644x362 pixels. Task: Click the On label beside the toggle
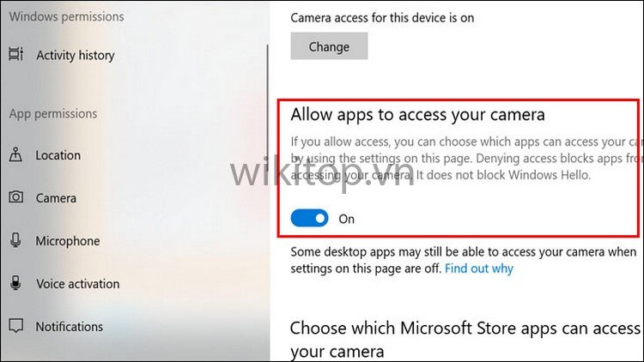[x=346, y=219]
